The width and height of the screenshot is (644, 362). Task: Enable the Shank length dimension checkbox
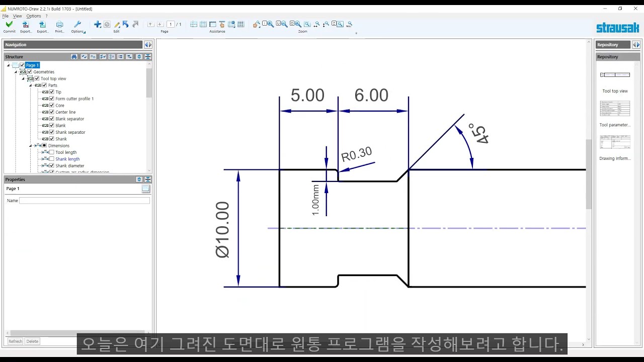pyautogui.click(x=52, y=159)
